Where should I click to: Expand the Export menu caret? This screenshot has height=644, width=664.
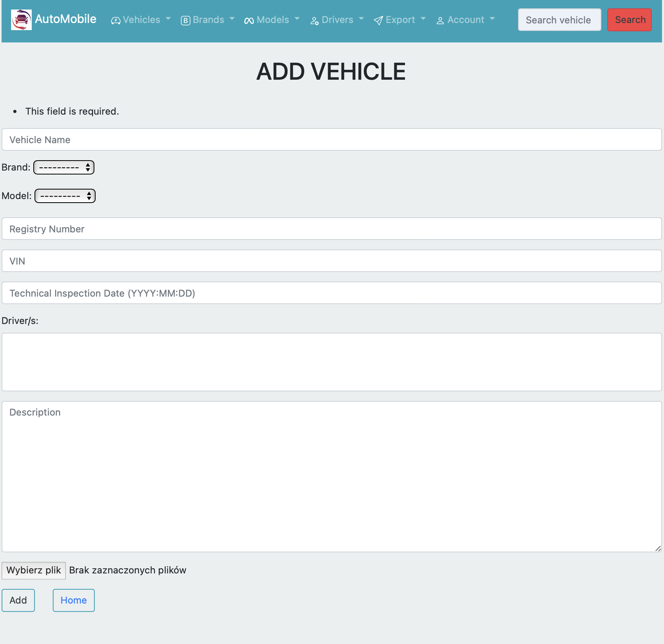coord(423,19)
